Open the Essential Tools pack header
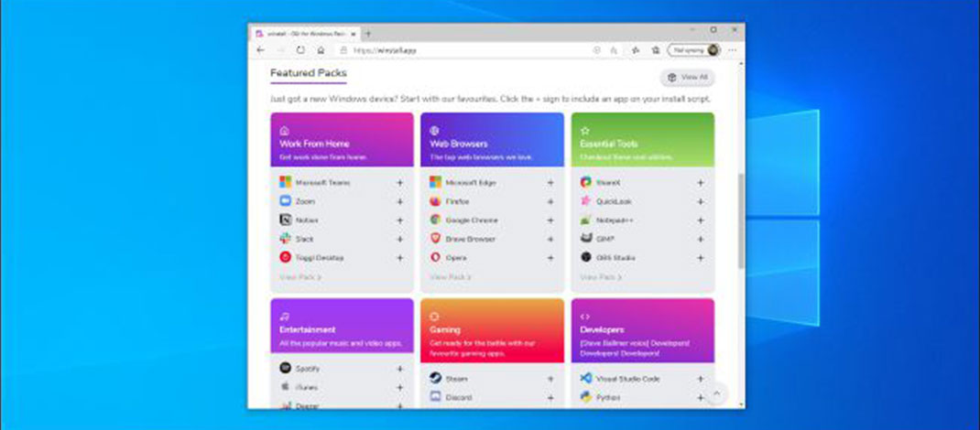This screenshot has height=430, width=980. pos(643,140)
